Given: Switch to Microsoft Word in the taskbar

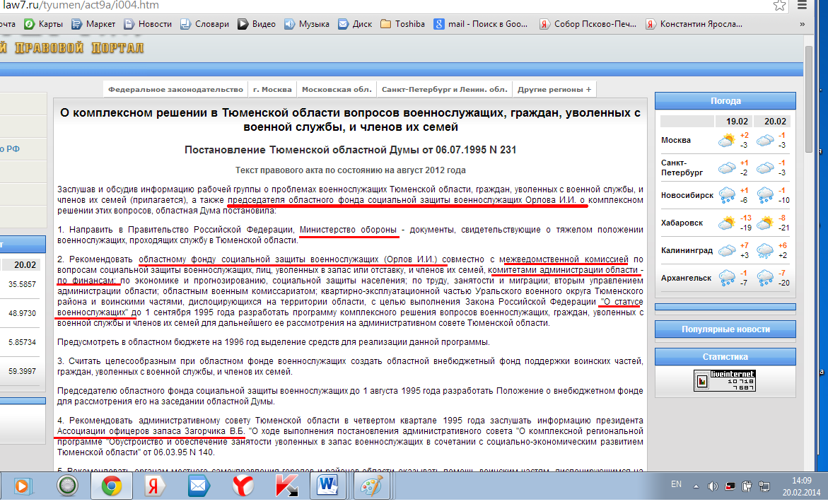Looking at the screenshot, I should [x=328, y=486].
